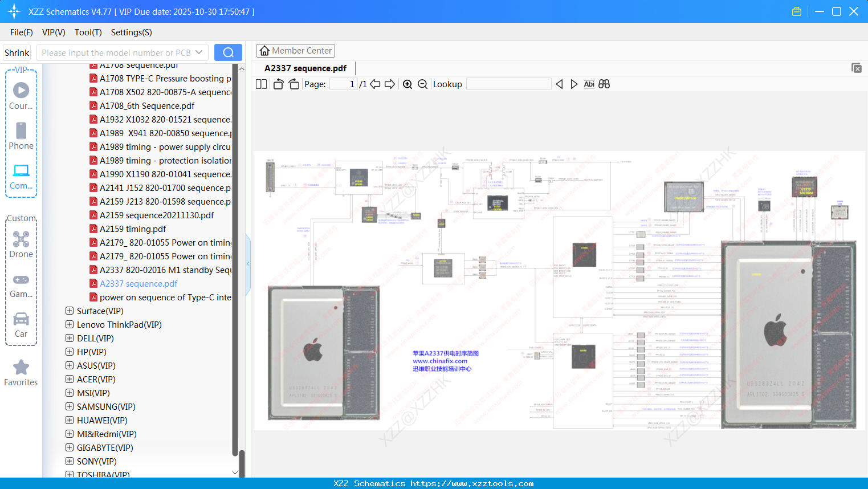Viewport: 868px width, 489px height.
Task: Select HUAWEI(VIP) in the tree
Action: pyautogui.click(x=102, y=420)
